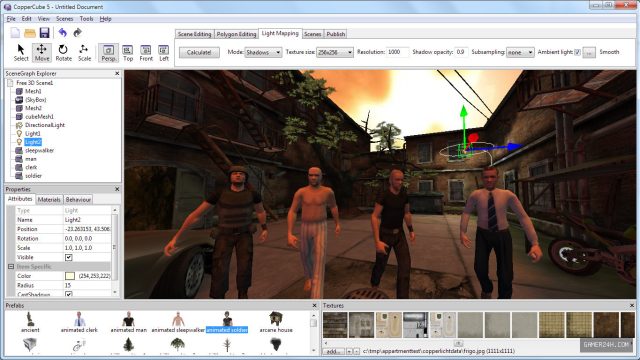Click the Resolution input field
The height and width of the screenshot is (360, 640).
tap(397, 52)
